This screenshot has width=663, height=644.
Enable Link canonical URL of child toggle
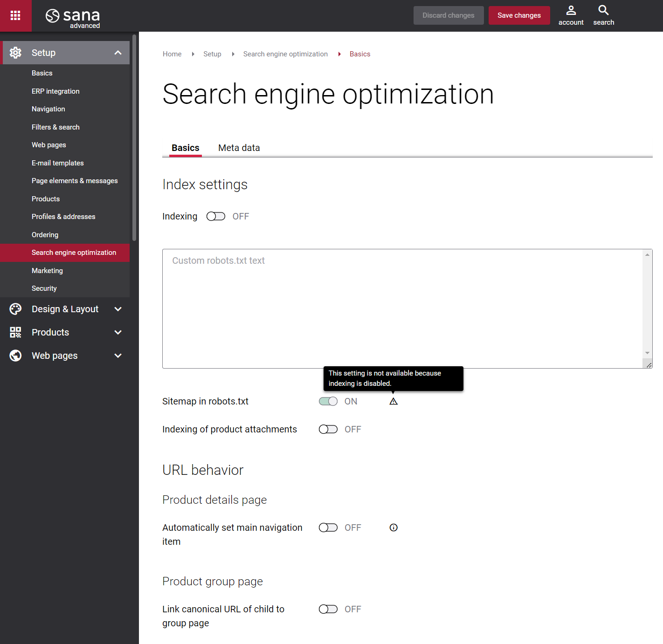pyautogui.click(x=328, y=609)
